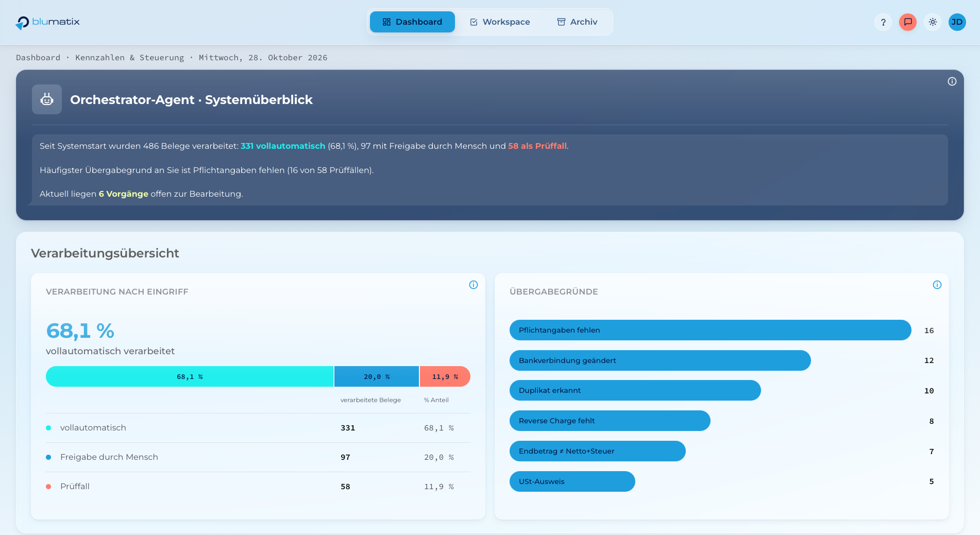Open the JD user avatar menu
Image resolution: width=980 pixels, height=535 pixels.
pos(957,22)
